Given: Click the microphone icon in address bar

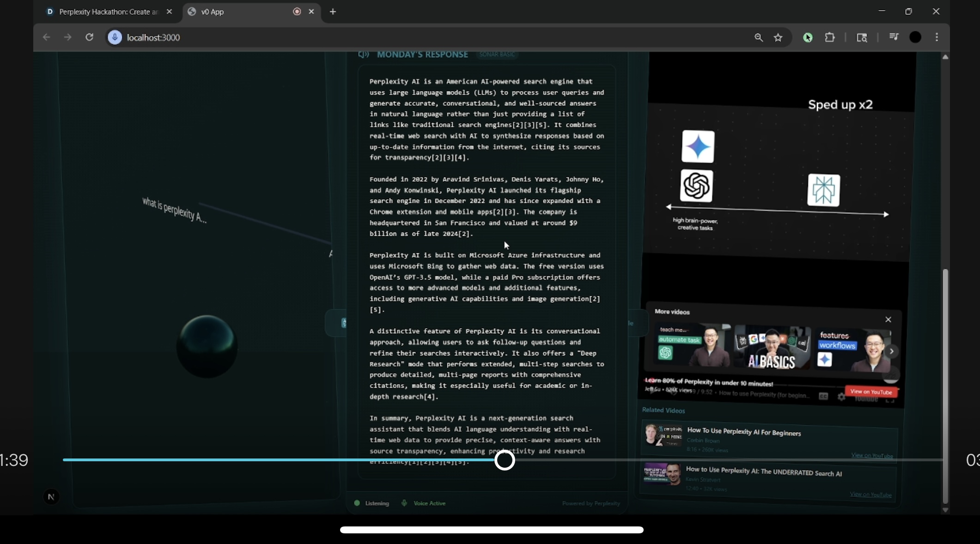Looking at the screenshot, I should coord(115,37).
